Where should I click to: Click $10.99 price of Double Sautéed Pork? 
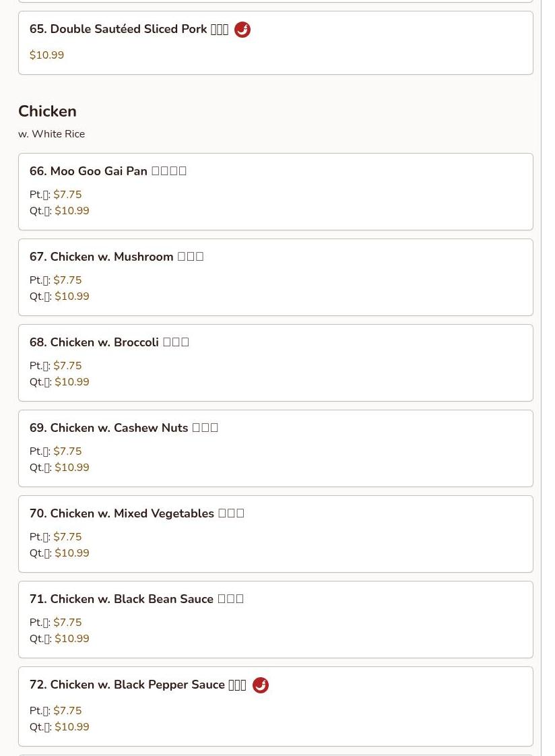[46, 55]
